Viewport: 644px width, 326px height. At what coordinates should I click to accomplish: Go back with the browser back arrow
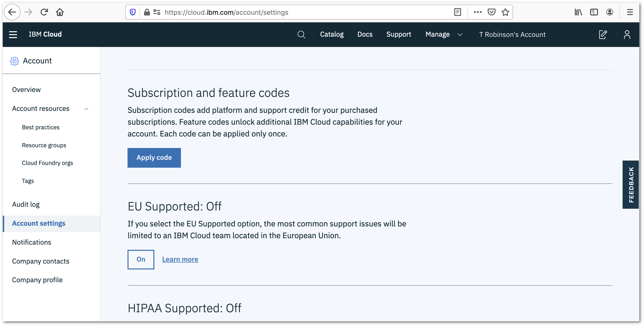12,12
